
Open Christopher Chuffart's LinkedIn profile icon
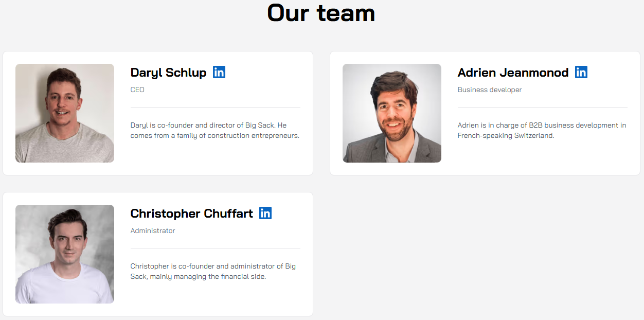(265, 213)
